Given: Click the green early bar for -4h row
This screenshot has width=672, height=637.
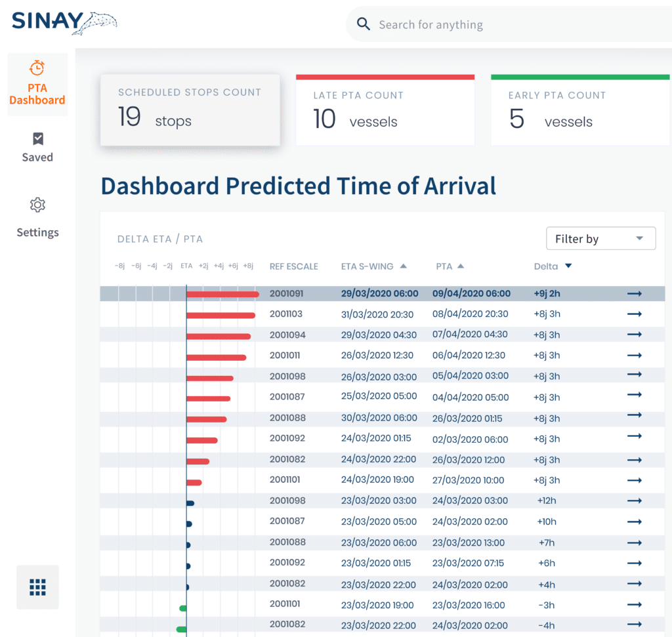Looking at the screenshot, I should click(x=181, y=629).
